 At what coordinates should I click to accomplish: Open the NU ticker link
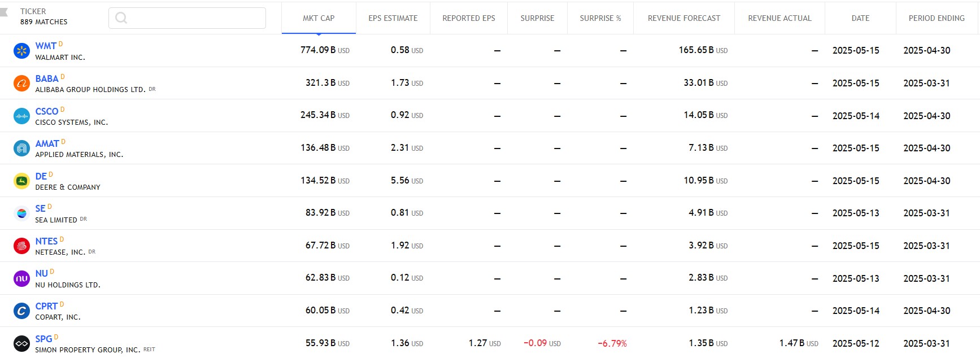point(42,274)
